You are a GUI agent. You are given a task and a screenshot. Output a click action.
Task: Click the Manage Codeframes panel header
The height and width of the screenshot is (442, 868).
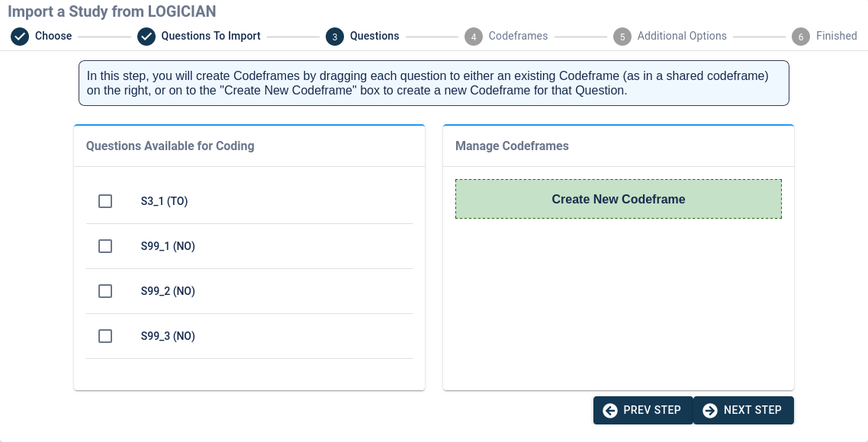coord(512,146)
